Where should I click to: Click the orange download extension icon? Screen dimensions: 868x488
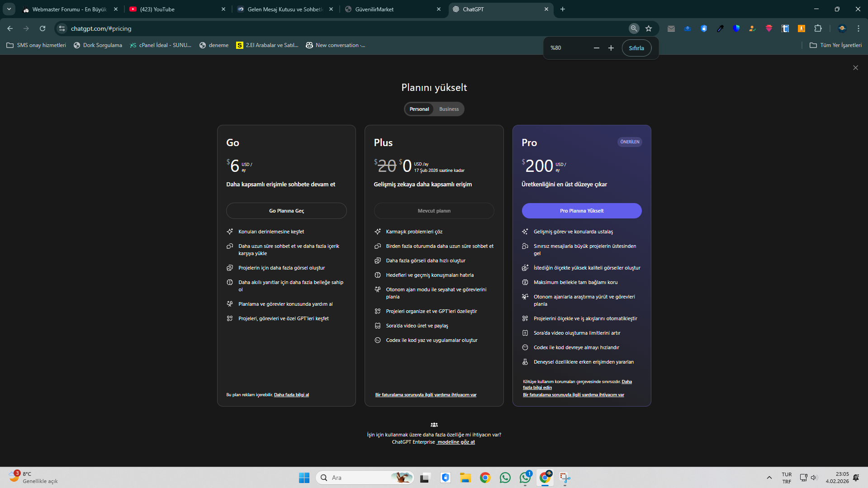tap(802, 28)
